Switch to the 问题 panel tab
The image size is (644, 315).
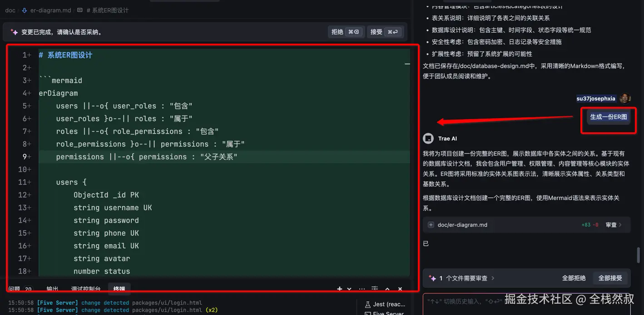[x=14, y=289]
